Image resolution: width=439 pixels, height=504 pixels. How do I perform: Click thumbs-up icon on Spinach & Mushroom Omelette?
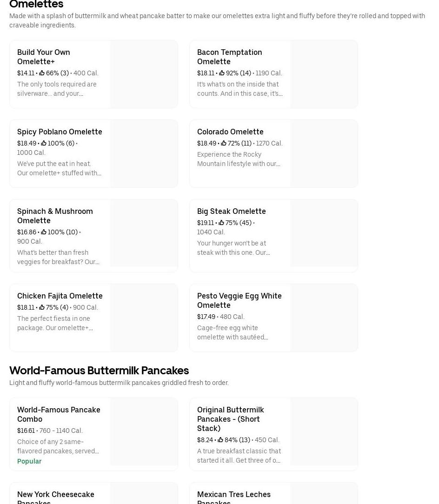click(x=44, y=232)
